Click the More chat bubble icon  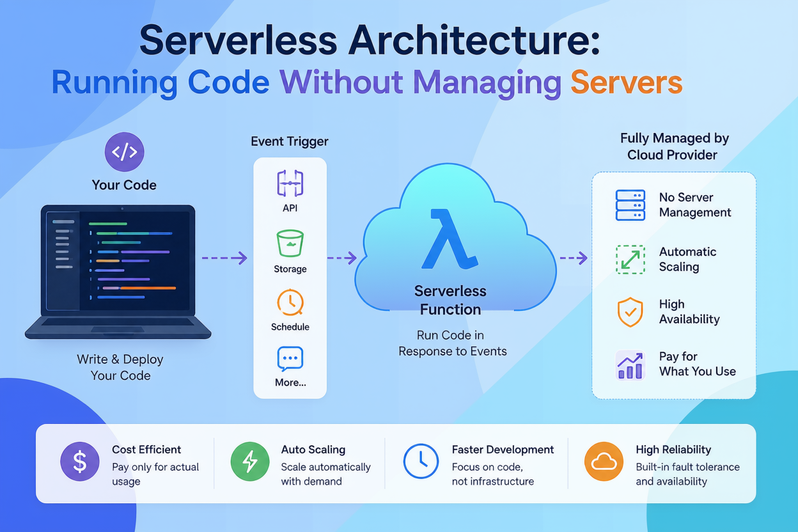pyautogui.click(x=290, y=359)
